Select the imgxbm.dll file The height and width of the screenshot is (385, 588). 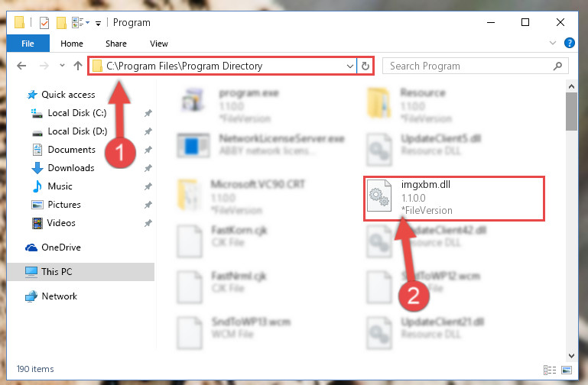453,198
